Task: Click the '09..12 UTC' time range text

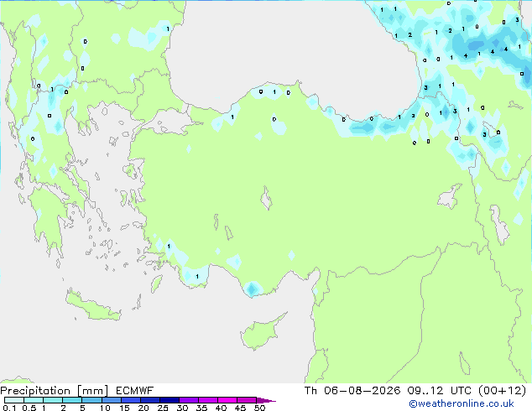Action: pos(440,391)
